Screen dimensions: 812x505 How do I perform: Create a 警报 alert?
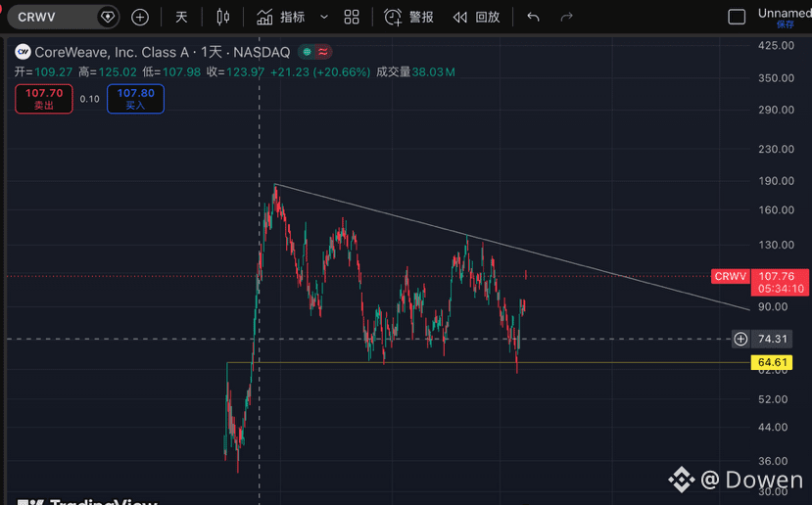click(x=409, y=17)
